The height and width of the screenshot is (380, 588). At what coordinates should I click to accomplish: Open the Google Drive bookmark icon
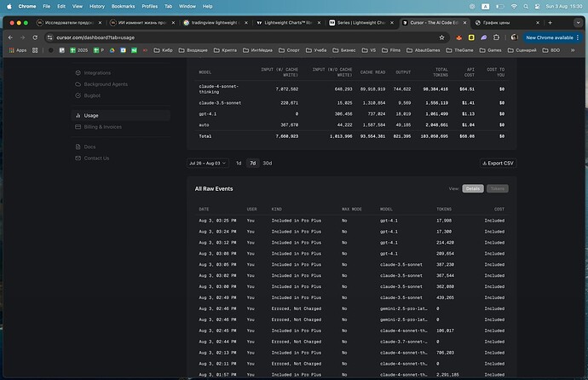(112, 50)
